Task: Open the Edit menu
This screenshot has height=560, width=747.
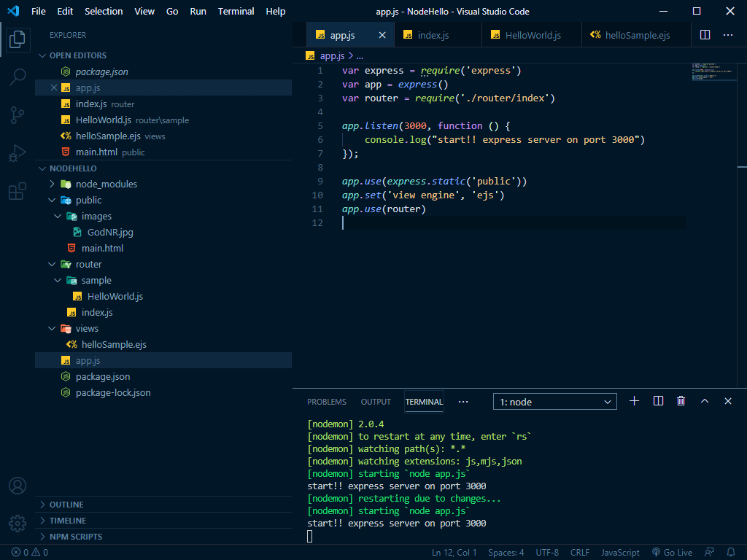Action: click(65, 11)
